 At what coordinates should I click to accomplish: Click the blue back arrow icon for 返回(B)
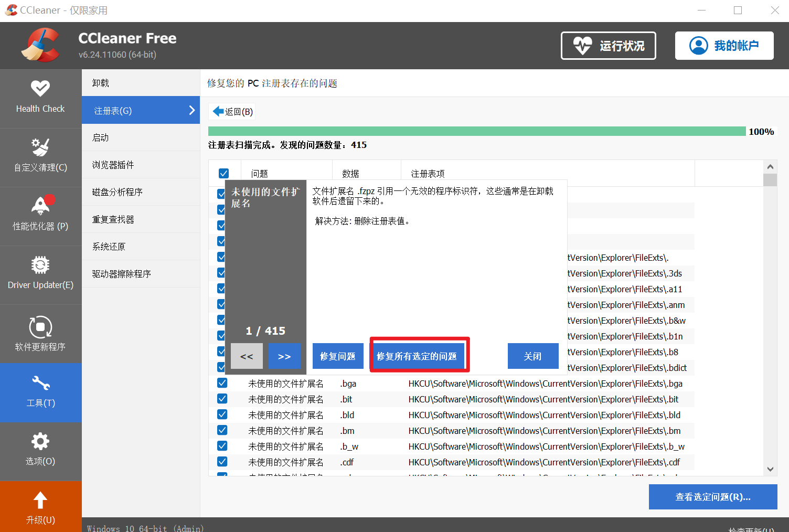[x=218, y=111]
